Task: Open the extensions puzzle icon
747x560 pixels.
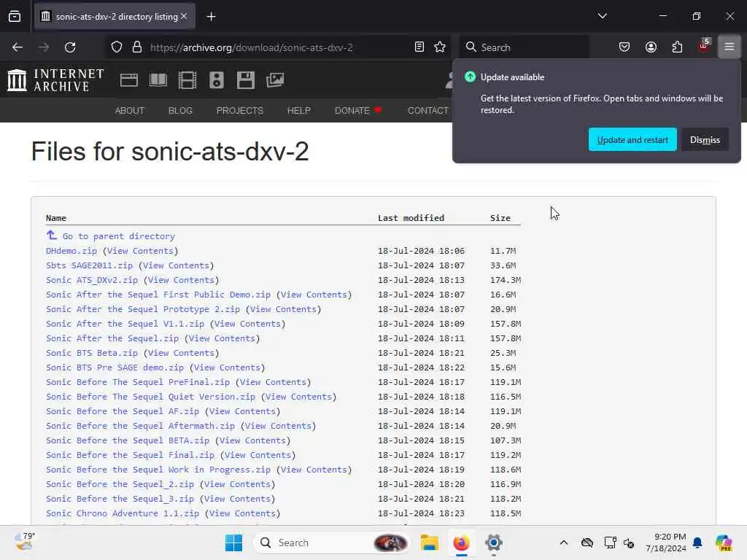Action: click(677, 47)
